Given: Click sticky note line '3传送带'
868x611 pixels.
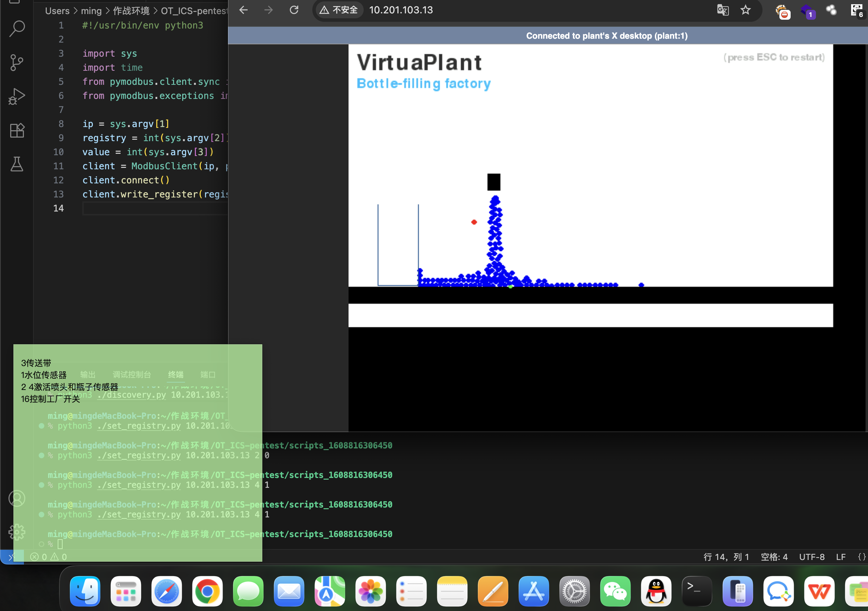Looking at the screenshot, I should [x=36, y=363].
